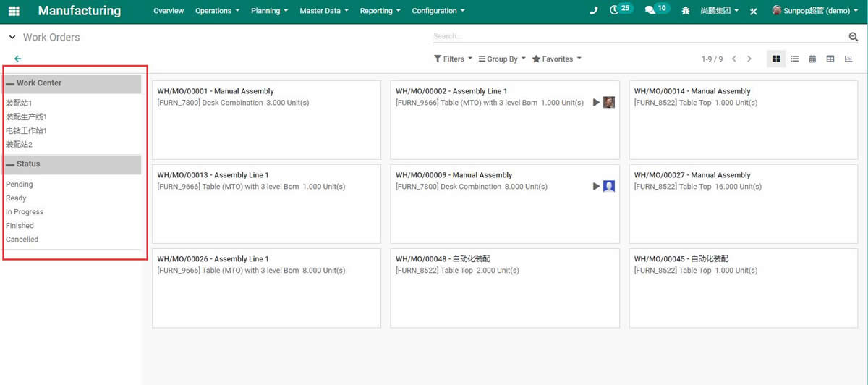Switch to graph chart view
This screenshot has width=868, height=385.
(848, 59)
